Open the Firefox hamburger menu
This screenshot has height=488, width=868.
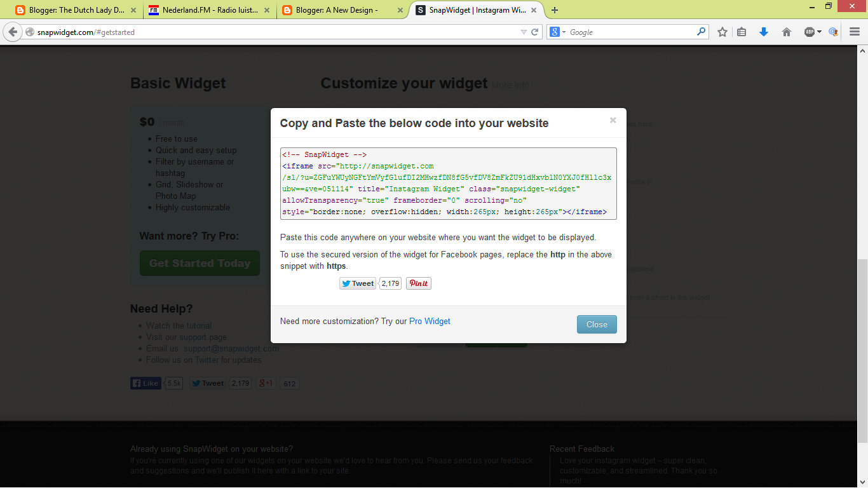tap(855, 32)
